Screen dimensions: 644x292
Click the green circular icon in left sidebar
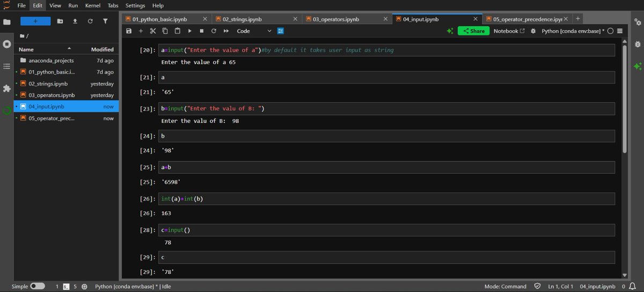click(7, 111)
